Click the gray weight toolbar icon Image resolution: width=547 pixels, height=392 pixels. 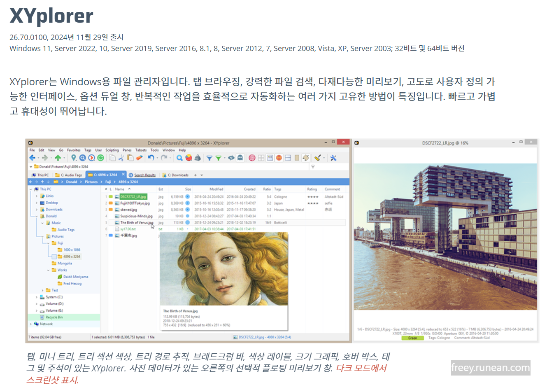(x=198, y=158)
